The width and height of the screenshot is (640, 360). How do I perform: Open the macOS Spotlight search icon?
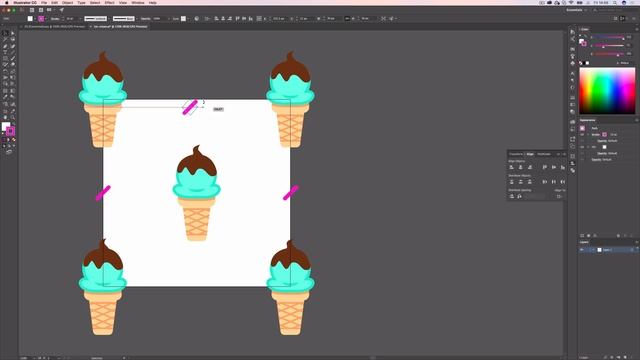(x=615, y=3)
